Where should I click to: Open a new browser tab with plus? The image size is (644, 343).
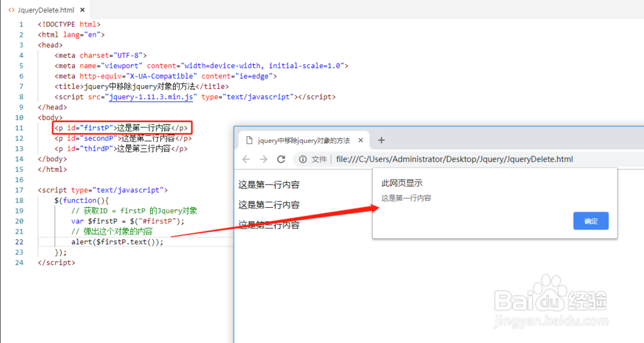[381, 140]
